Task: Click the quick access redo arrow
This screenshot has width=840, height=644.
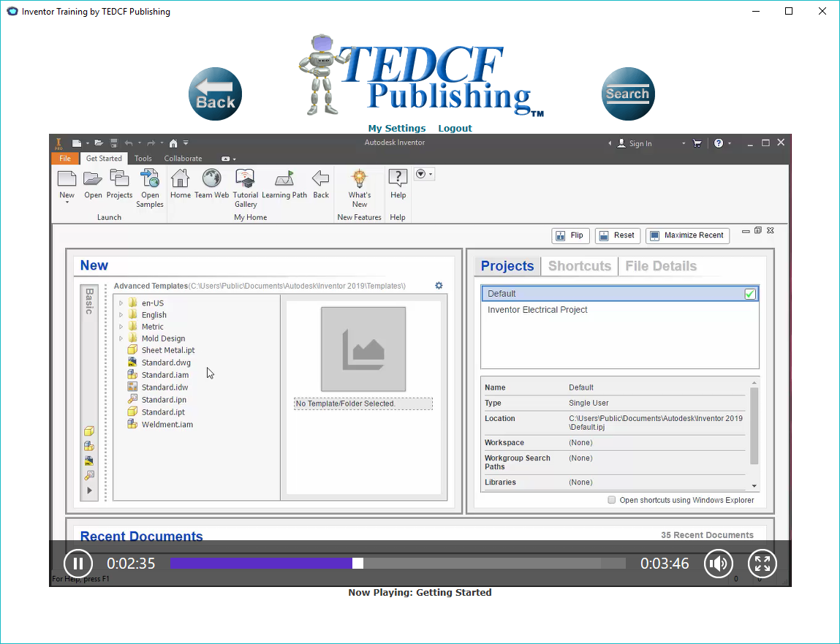Action: 151,143
